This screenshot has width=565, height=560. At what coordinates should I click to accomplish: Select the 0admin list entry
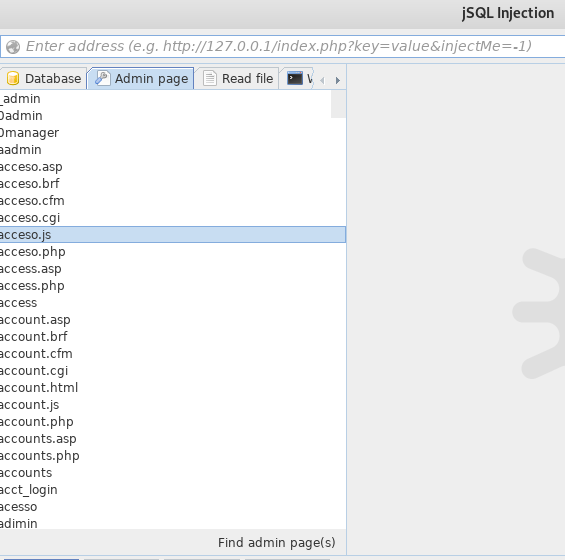tap(173, 116)
